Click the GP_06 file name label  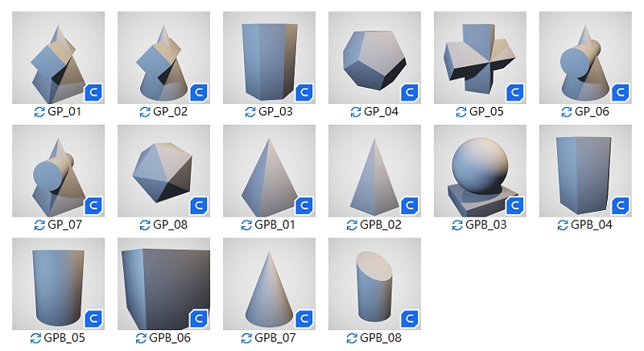click(592, 112)
